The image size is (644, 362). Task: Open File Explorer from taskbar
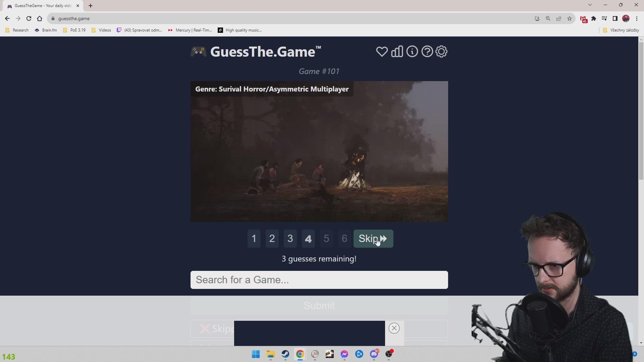click(x=271, y=354)
